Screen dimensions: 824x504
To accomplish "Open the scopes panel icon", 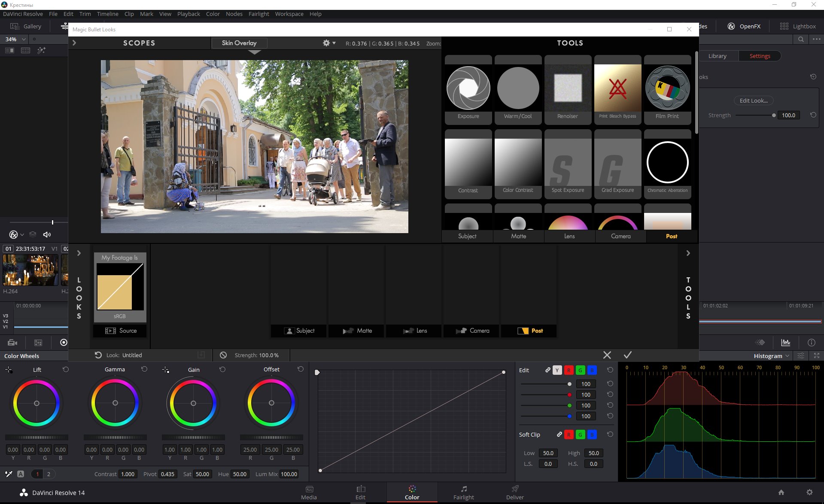I will pyautogui.click(x=786, y=342).
